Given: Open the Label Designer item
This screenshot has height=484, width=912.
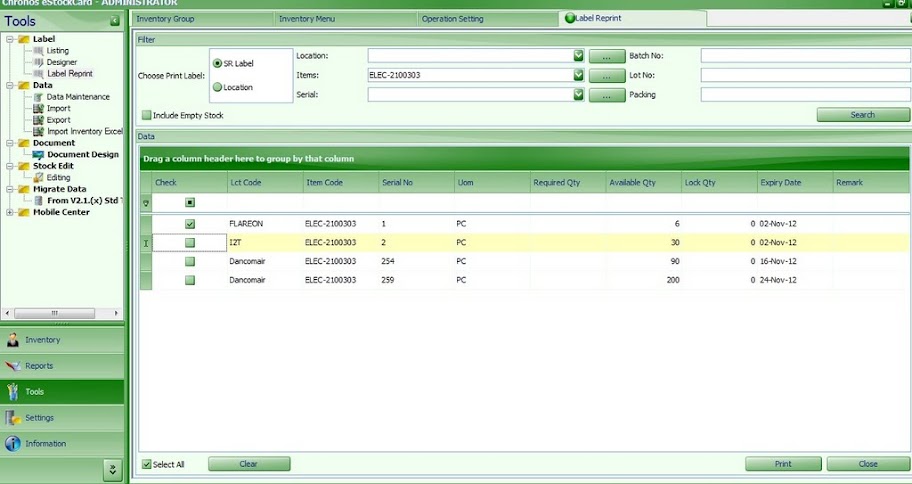Looking at the screenshot, I should [x=62, y=62].
